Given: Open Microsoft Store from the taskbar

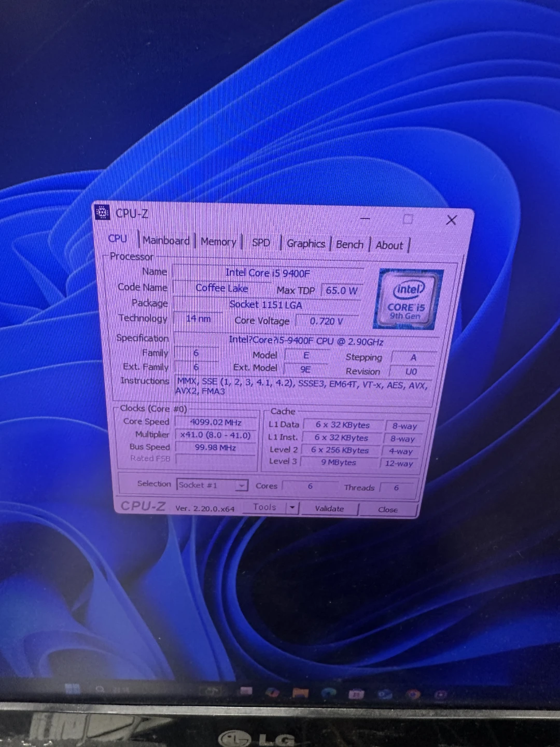Looking at the screenshot, I should click(x=356, y=694).
